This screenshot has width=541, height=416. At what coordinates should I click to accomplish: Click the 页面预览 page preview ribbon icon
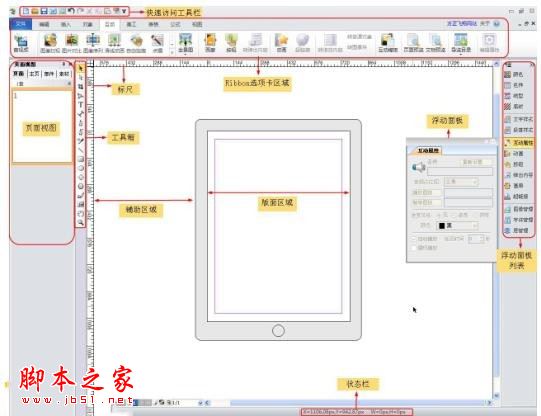[x=413, y=43]
